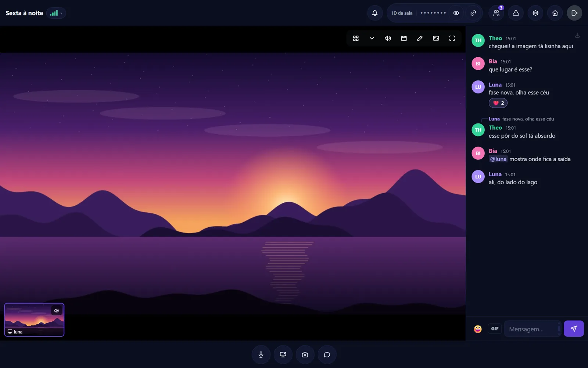Click Luna's name on 'ali, do lado do lago'

pyautogui.click(x=495, y=174)
